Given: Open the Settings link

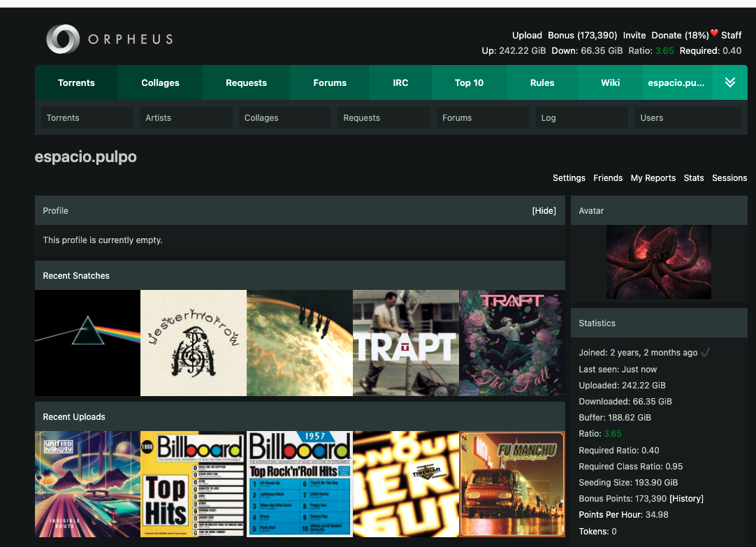Looking at the screenshot, I should click(569, 178).
